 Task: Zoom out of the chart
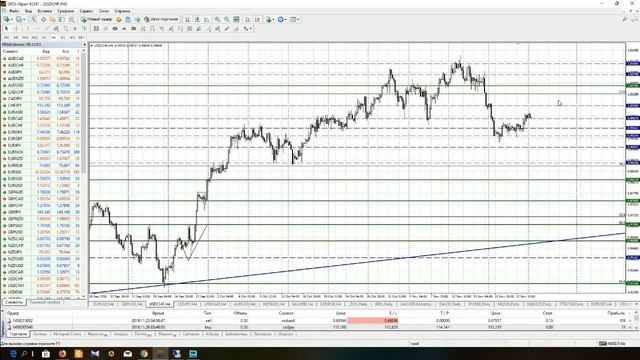[x=227, y=19]
